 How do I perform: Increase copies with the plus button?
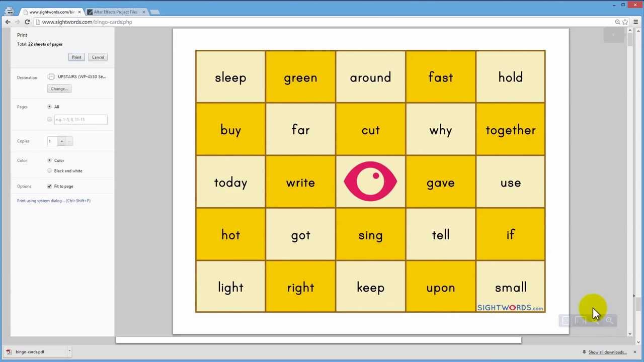click(62, 141)
